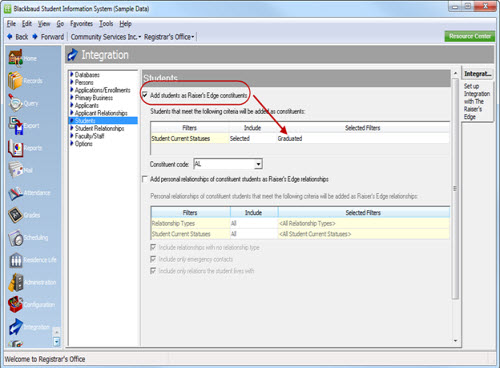Viewport: 500px width, 368px height.
Task: Click the Relationship Types filter row
Action: tap(300, 223)
